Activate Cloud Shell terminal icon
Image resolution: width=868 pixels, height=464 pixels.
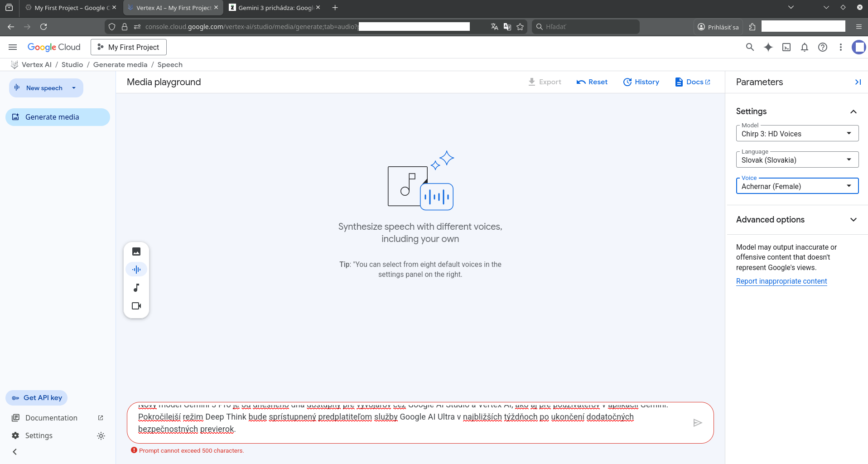[786, 47]
